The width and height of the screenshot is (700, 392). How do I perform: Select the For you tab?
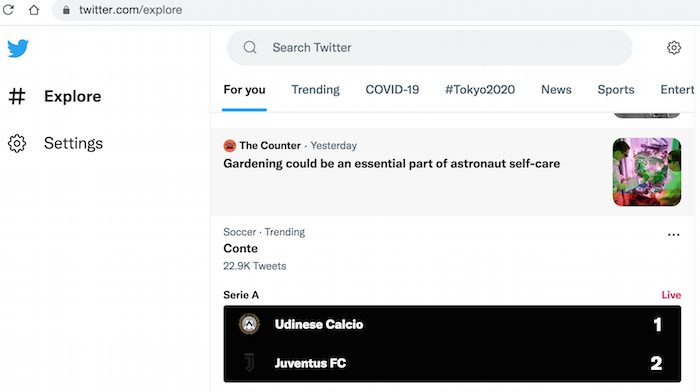[x=244, y=90]
